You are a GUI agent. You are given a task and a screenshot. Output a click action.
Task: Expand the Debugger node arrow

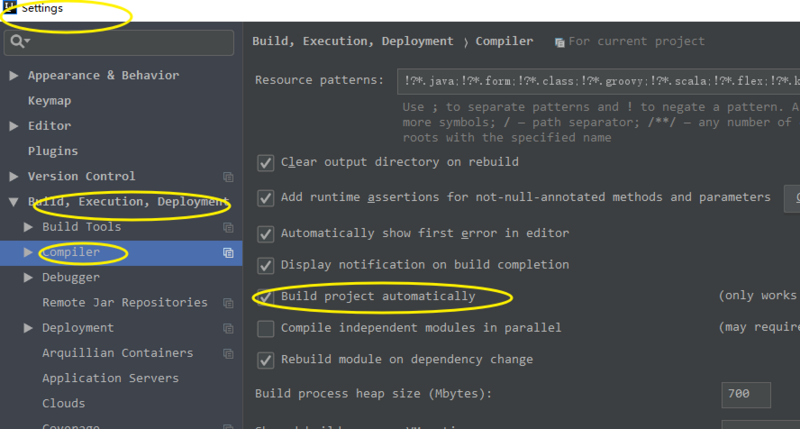(x=28, y=277)
